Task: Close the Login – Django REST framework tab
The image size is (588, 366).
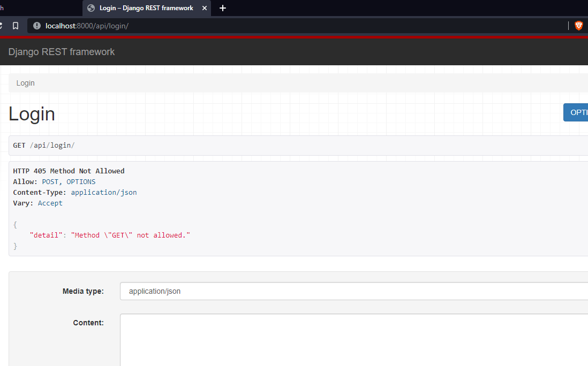Action: (205, 8)
